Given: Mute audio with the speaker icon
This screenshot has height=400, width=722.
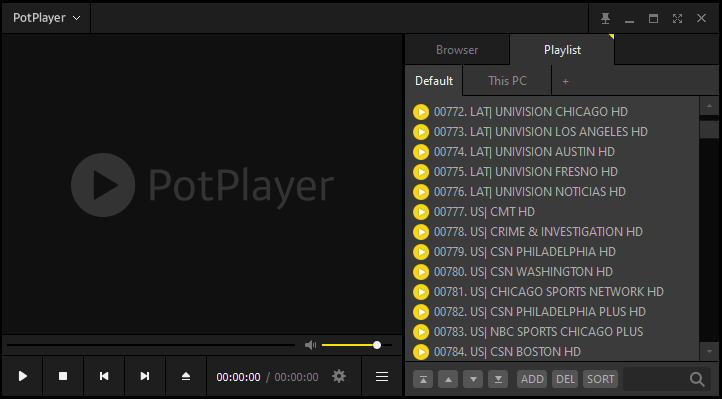Looking at the screenshot, I should (x=310, y=345).
